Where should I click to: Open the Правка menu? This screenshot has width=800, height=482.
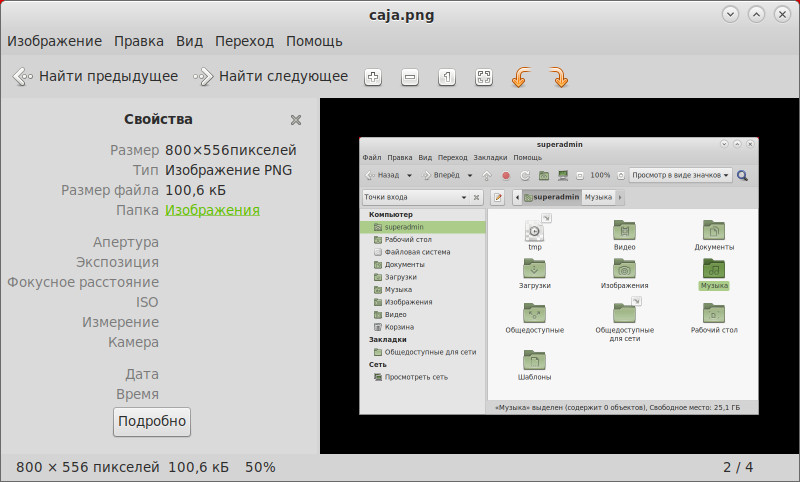pyautogui.click(x=139, y=41)
